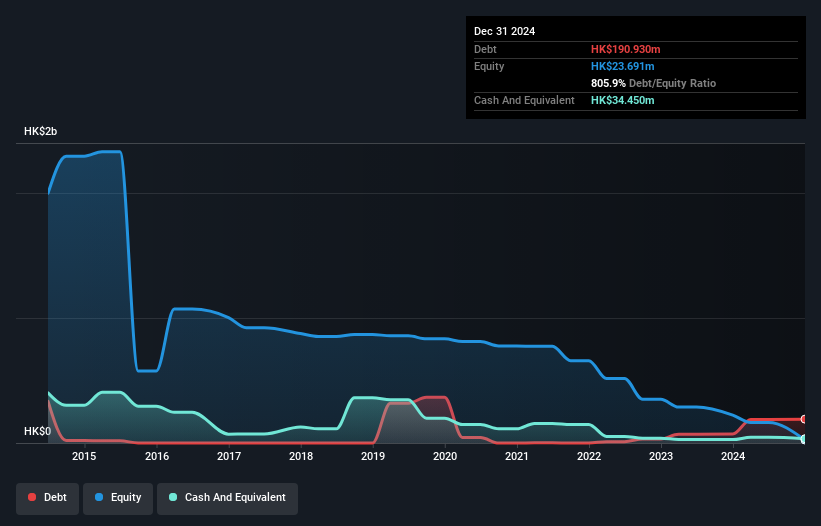
Task: Click the 2020 x-axis label
Action: click(x=445, y=456)
